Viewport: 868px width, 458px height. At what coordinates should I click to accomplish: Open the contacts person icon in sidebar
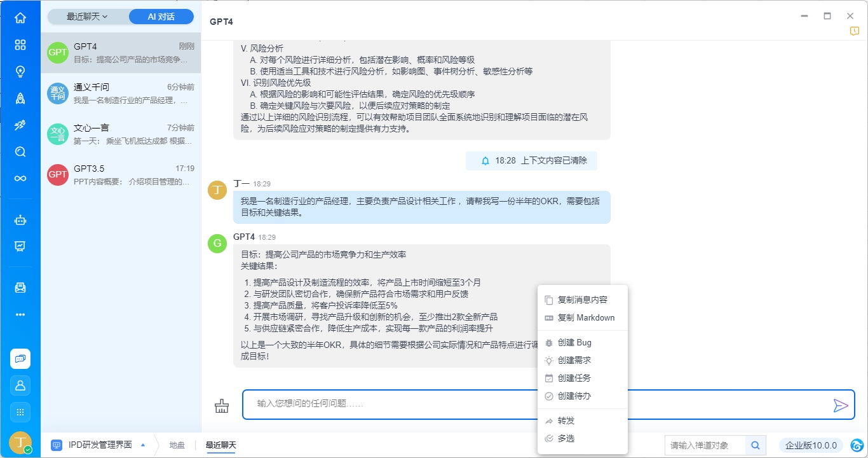pyautogui.click(x=20, y=385)
